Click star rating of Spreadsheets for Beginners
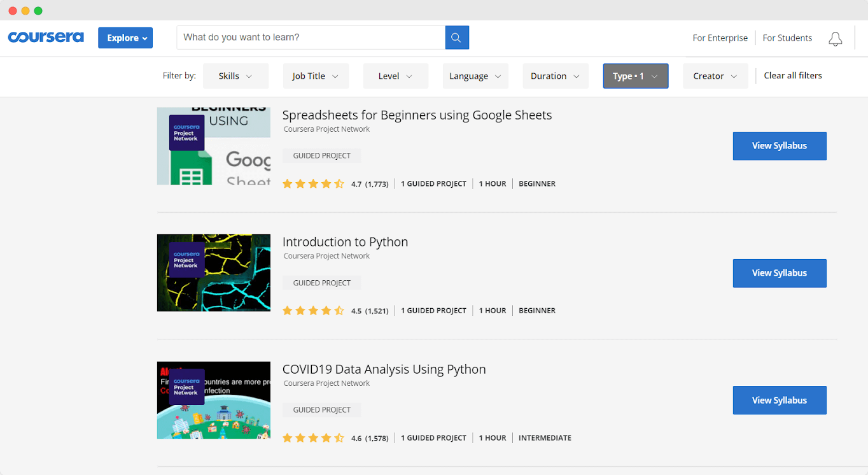 coord(313,183)
